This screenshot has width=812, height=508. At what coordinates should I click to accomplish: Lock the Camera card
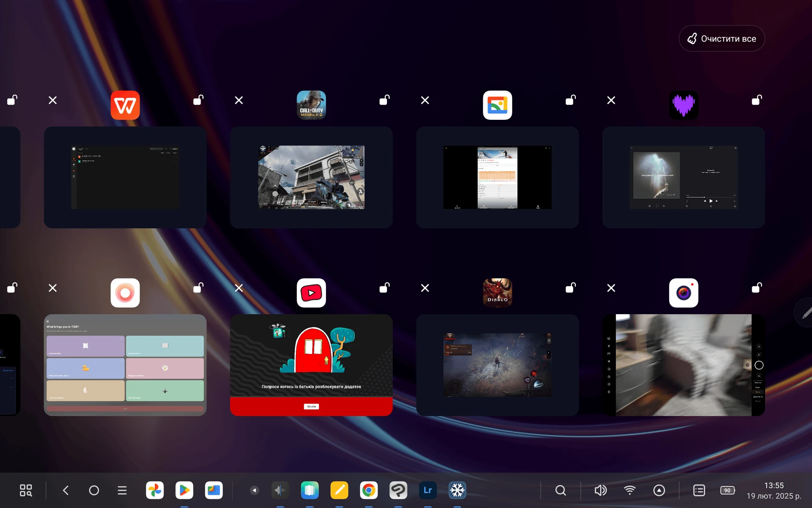click(x=757, y=288)
